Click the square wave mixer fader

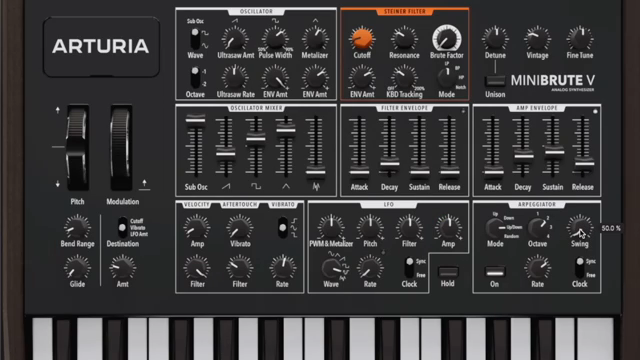click(x=256, y=139)
